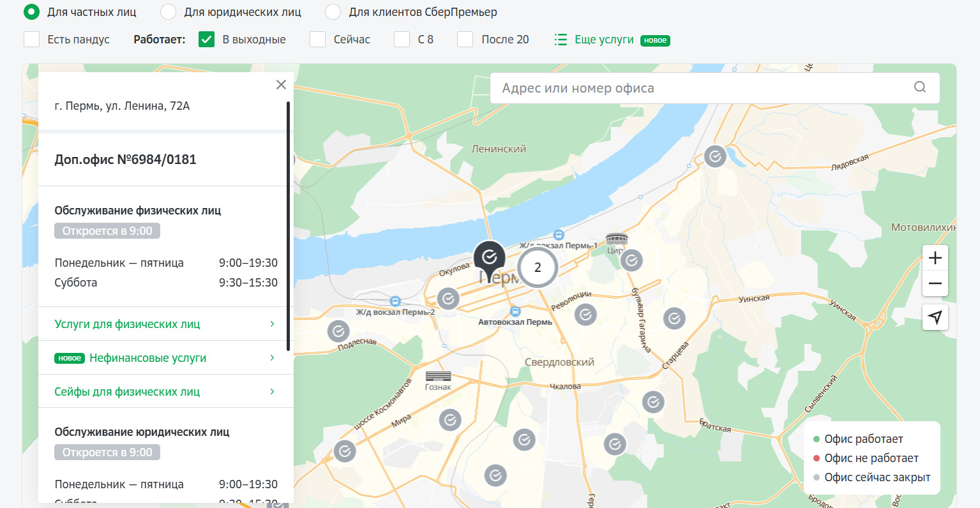Screen dimensions: 980x508
Task: Expand Сейфы для физических лиц chevron
Action: point(272,392)
